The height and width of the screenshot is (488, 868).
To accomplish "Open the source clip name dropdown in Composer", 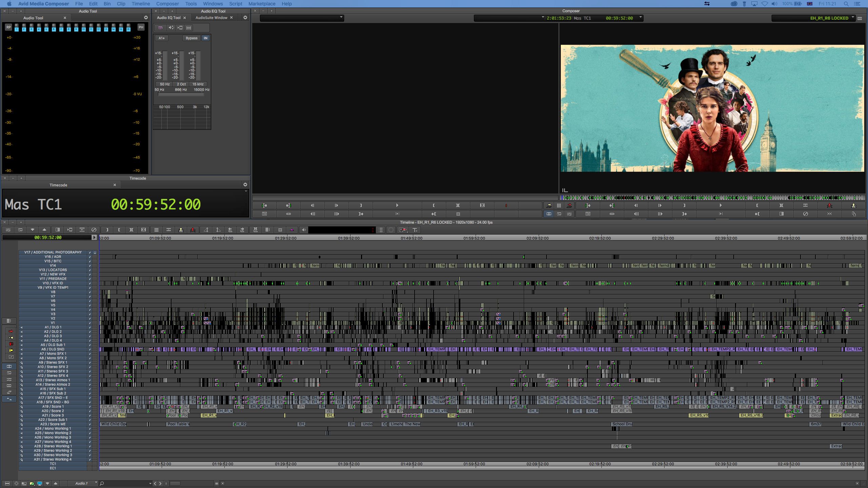I will pyautogui.click(x=302, y=18).
